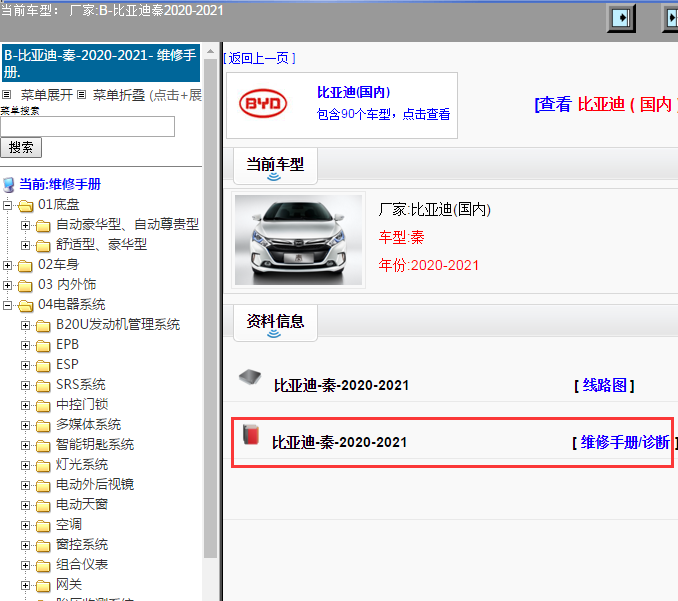The height and width of the screenshot is (601, 678).
Task: Click the B-比亚迪-秦-2020-2021- 维修手册 header
Action: [x=100, y=63]
